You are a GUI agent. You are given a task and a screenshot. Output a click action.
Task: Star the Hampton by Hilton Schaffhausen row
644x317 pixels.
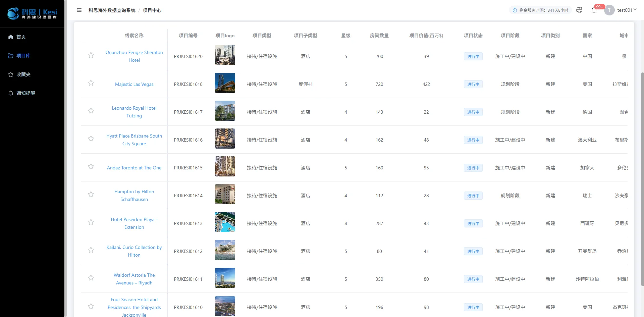pos(91,195)
